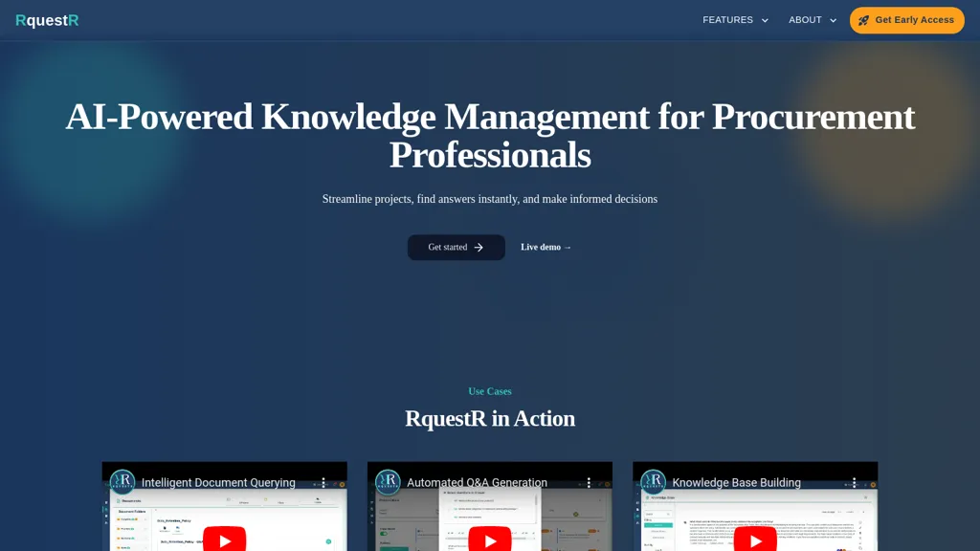
Task: Expand the ABOUT dropdown chevron
Action: [x=833, y=21]
